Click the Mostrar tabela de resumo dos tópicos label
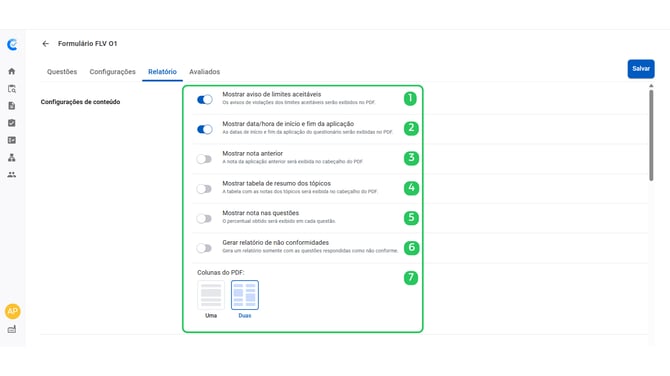This screenshot has height=376, width=670. point(276,183)
